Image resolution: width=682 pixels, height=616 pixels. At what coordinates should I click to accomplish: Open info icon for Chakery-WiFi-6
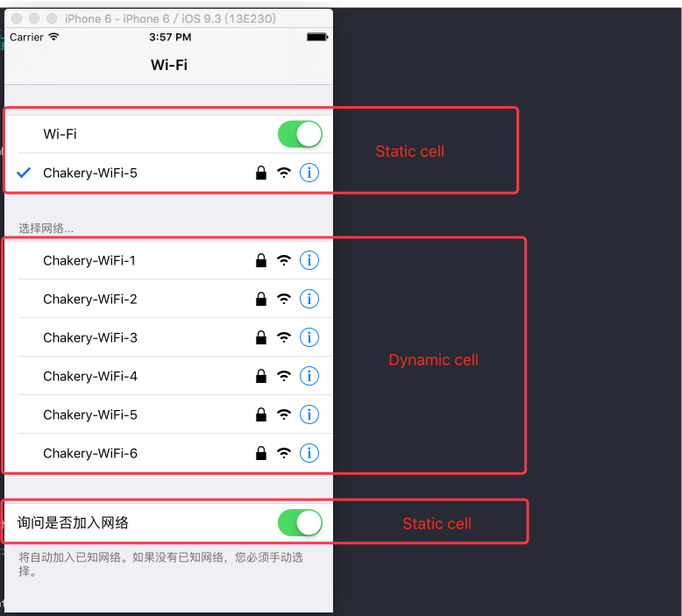pos(309,453)
